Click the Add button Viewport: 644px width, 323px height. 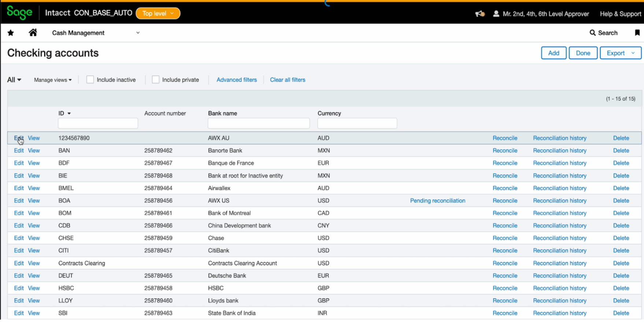(x=553, y=53)
